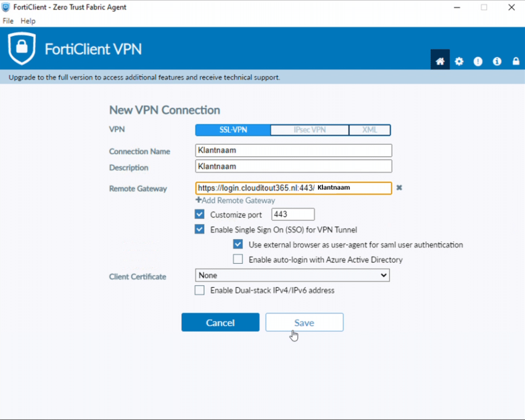Image resolution: width=525 pixels, height=420 pixels.
Task: Click the padlock icon in header
Action: point(516,61)
